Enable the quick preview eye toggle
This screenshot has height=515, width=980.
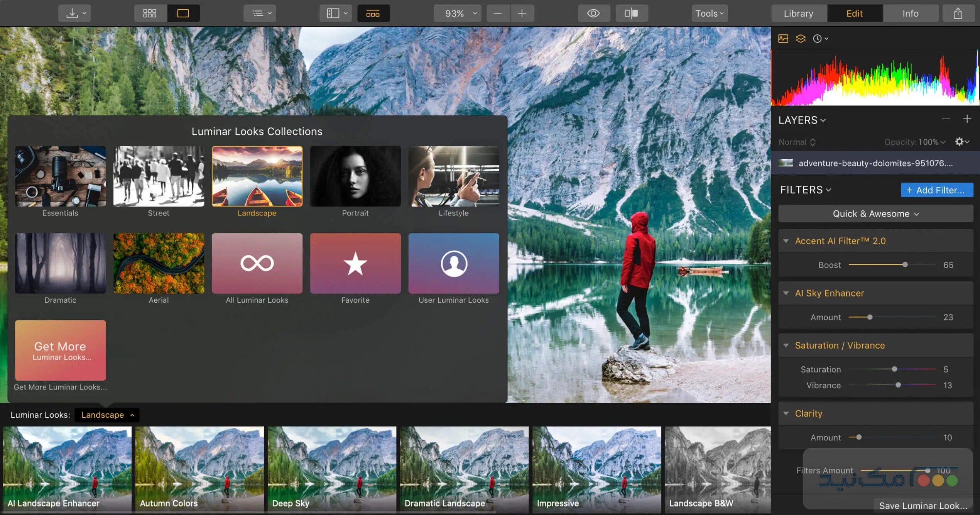click(x=593, y=13)
